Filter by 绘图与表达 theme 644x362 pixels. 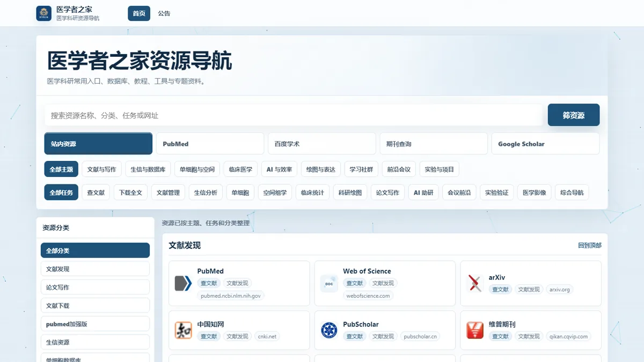pyautogui.click(x=321, y=169)
